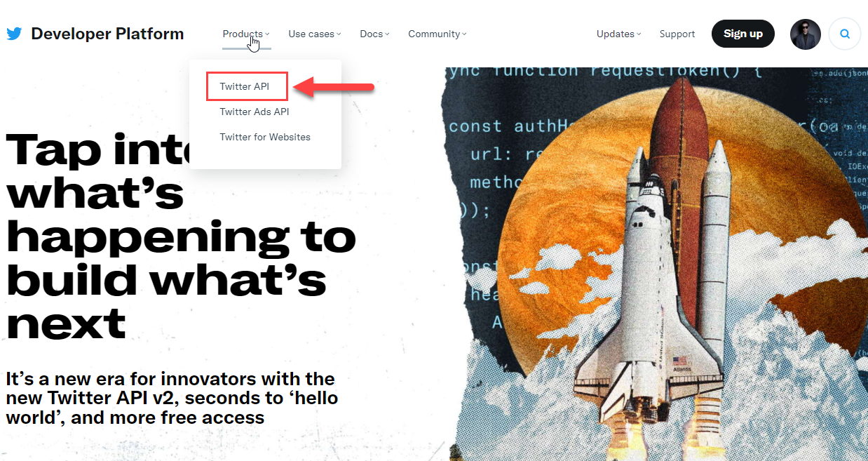Select Twitter for Websites menu item
The height and width of the screenshot is (461, 868).
tap(265, 137)
